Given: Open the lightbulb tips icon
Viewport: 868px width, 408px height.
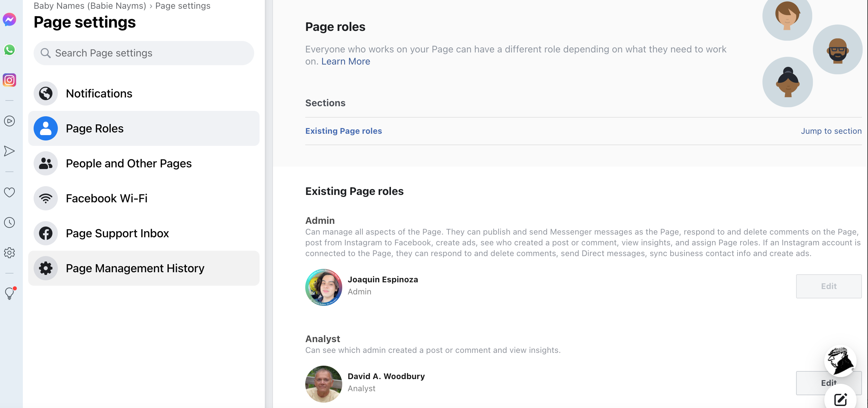Looking at the screenshot, I should pyautogui.click(x=9, y=293).
